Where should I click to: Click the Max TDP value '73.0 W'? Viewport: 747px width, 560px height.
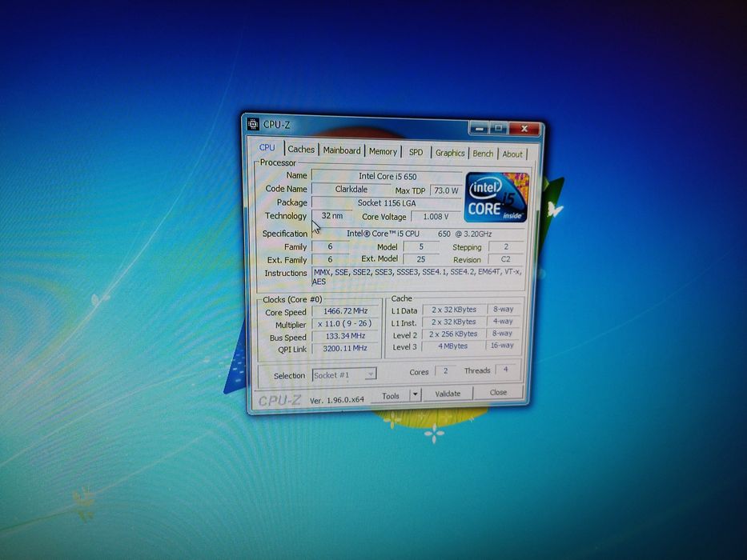tap(446, 190)
